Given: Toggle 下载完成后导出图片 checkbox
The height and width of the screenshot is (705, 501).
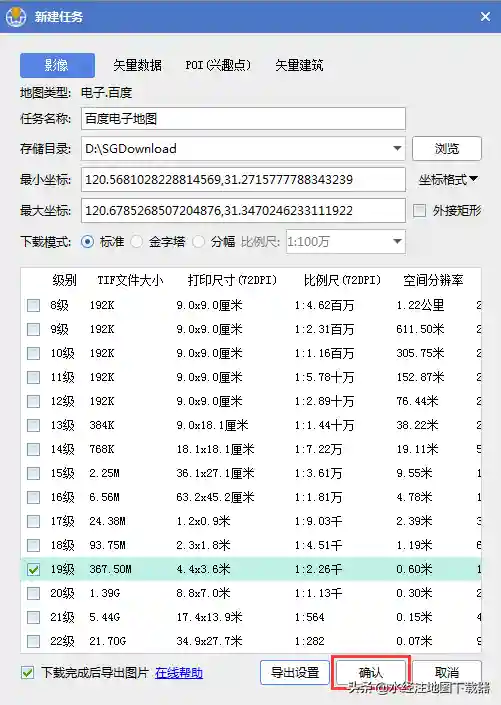Looking at the screenshot, I should tap(27, 673).
